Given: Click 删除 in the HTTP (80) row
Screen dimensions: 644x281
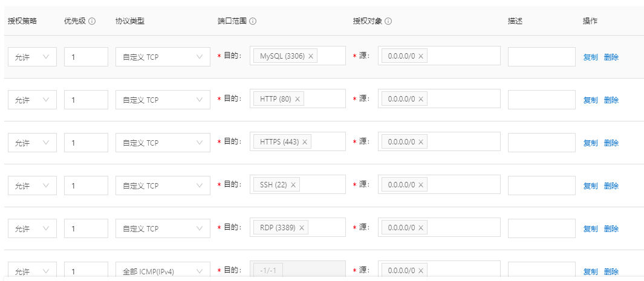Looking at the screenshot, I should coord(611,100).
